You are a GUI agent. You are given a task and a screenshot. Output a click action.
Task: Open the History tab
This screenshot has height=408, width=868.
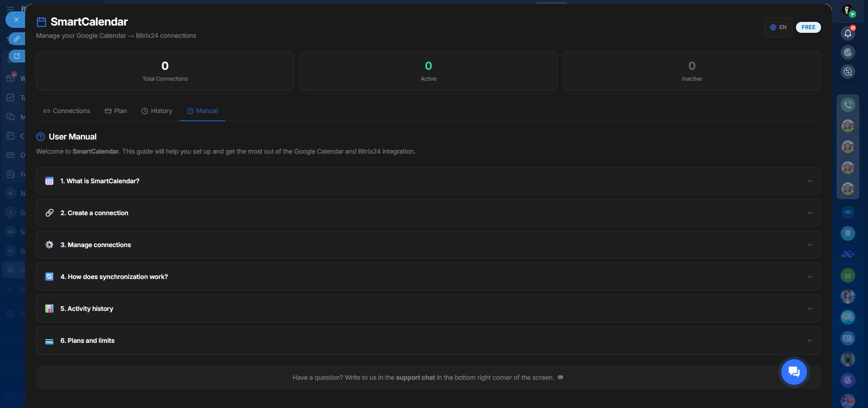point(157,111)
